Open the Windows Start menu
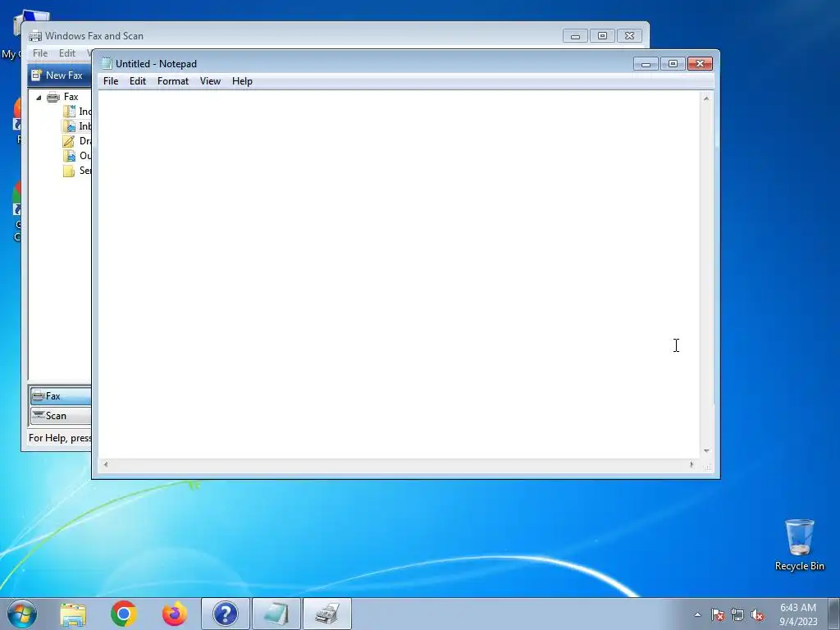Screen dimensions: 840x630 pyautogui.click(x=22, y=614)
